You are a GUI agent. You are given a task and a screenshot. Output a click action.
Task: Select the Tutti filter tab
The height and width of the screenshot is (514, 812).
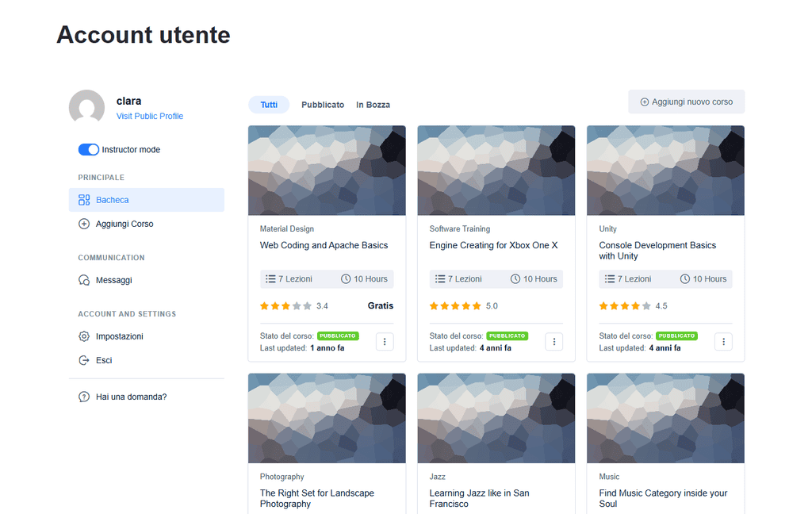coord(269,105)
